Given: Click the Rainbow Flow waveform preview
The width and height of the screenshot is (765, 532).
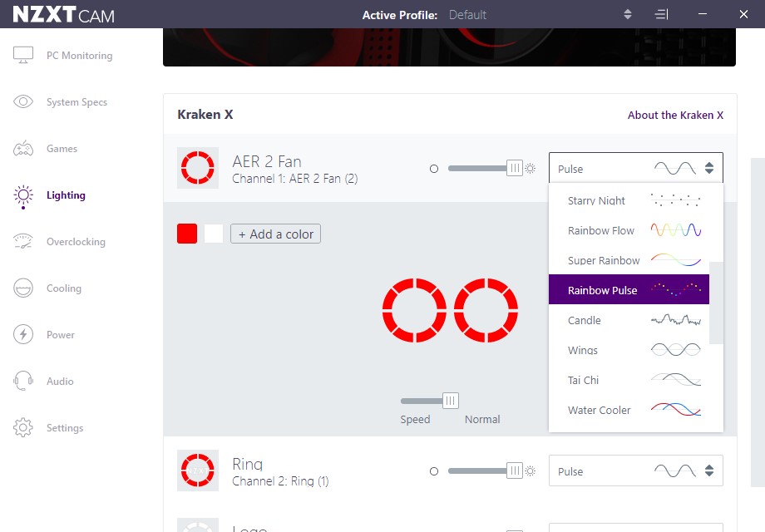Looking at the screenshot, I should [676, 230].
